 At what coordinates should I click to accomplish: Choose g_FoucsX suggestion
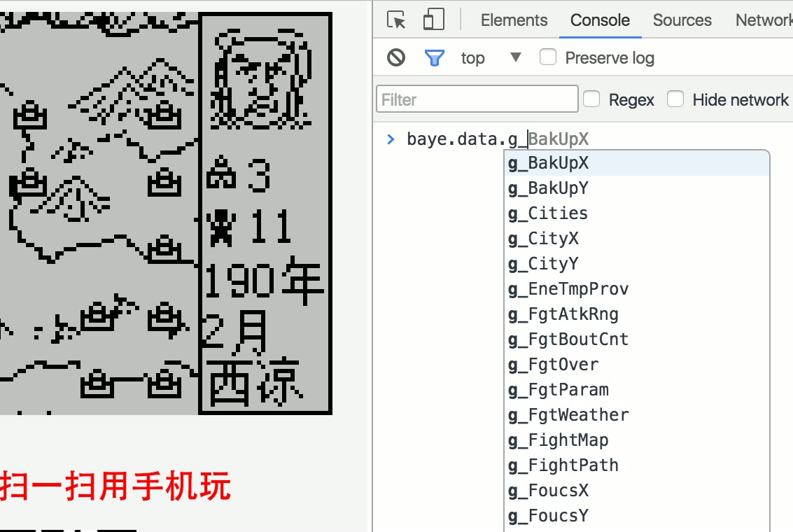(x=637, y=491)
